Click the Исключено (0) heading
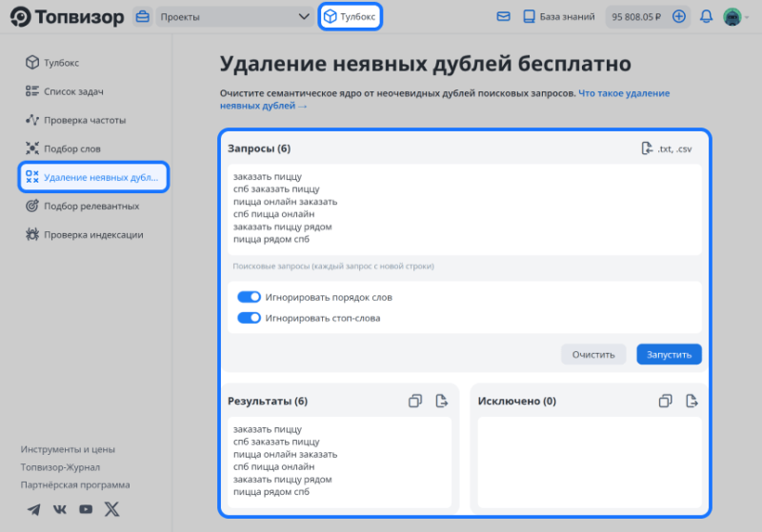762x532 pixels. pyautogui.click(x=516, y=401)
